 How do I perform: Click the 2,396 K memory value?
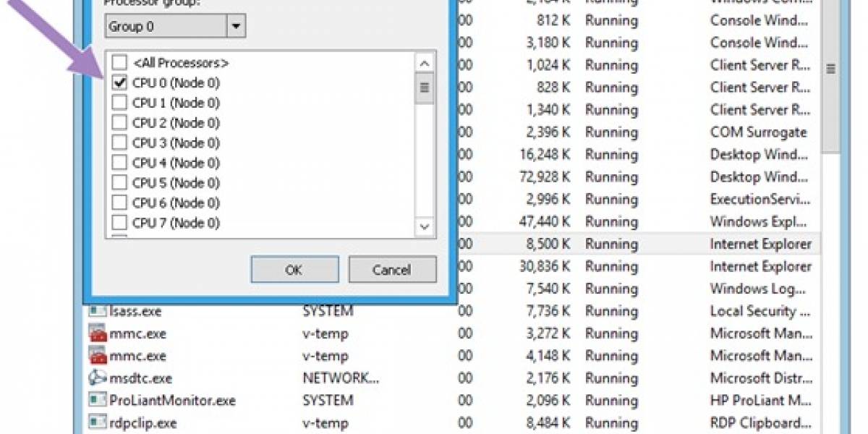548,132
